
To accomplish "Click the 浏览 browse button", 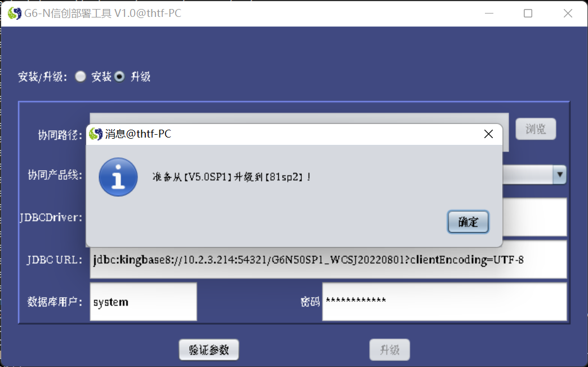I will [x=536, y=129].
